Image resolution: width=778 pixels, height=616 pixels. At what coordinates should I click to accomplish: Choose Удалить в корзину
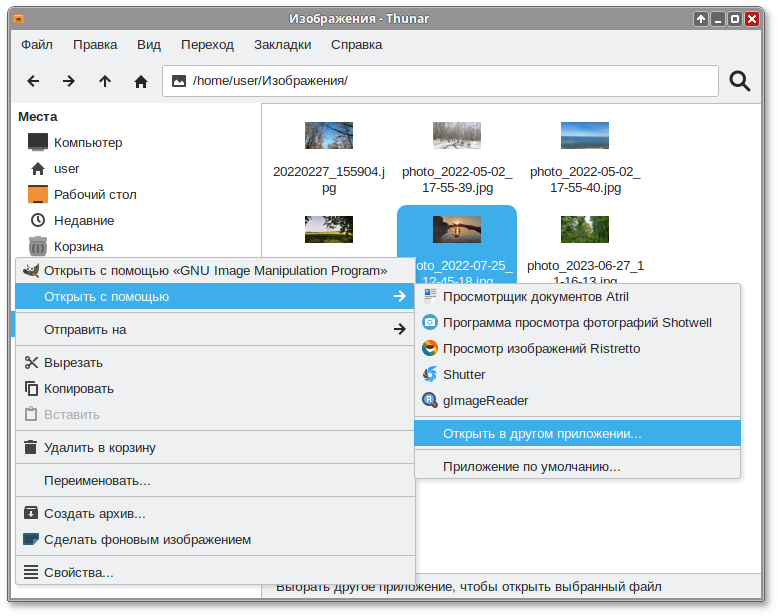click(x=215, y=447)
